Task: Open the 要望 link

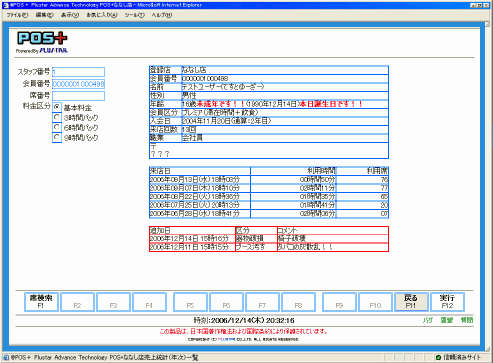Action: click(x=447, y=320)
